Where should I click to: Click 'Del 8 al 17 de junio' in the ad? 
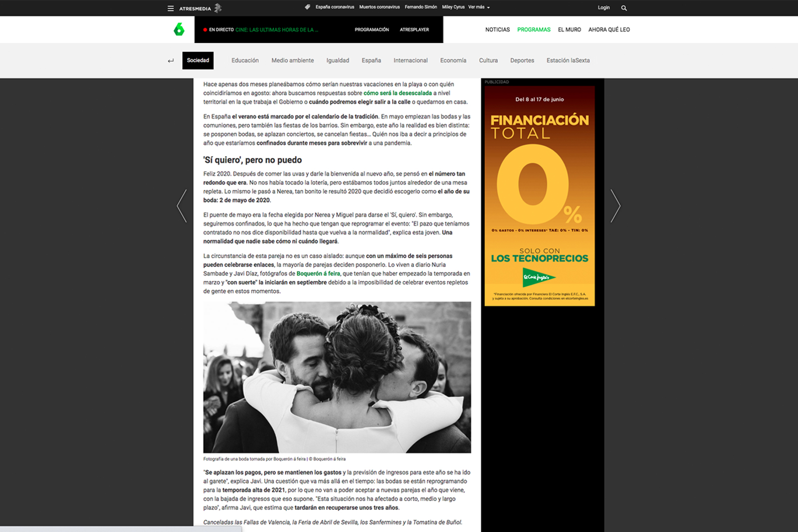[x=540, y=99]
